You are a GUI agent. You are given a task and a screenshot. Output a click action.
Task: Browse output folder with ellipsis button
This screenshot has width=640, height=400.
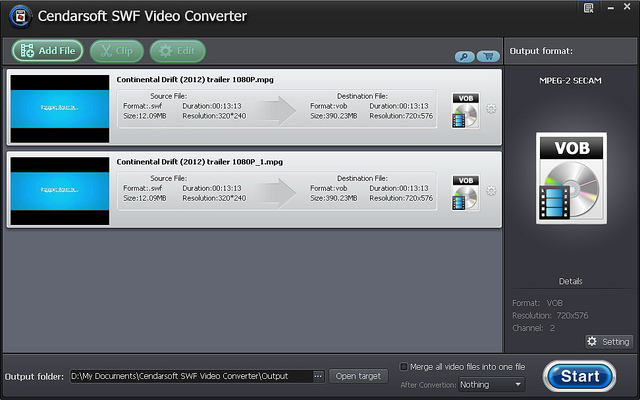click(x=318, y=376)
